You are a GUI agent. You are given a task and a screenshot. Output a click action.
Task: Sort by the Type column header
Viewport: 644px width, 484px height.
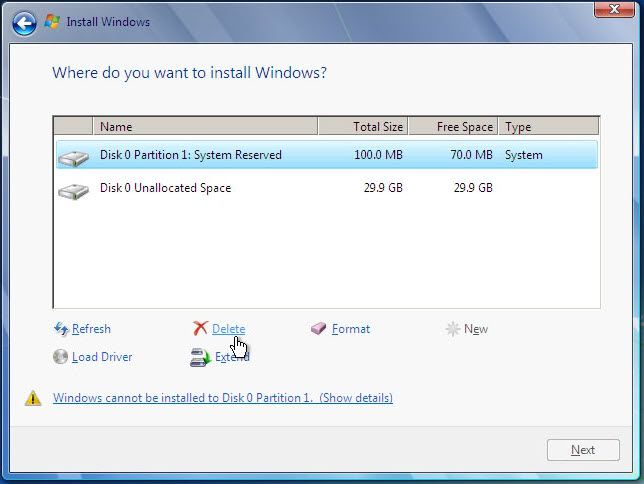coord(549,127)
